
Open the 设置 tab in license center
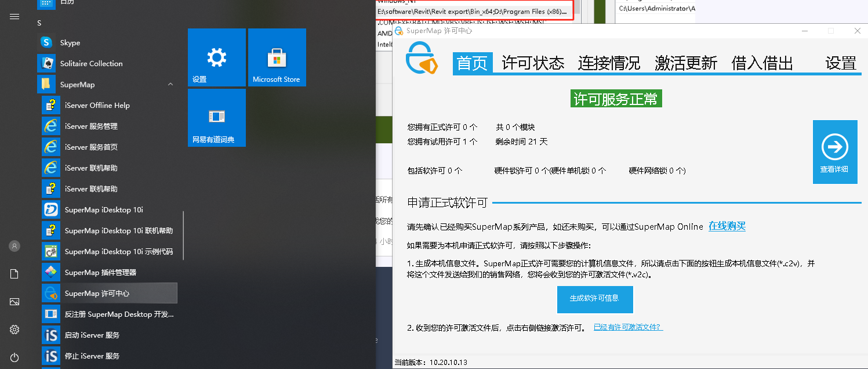pos(841,63)
